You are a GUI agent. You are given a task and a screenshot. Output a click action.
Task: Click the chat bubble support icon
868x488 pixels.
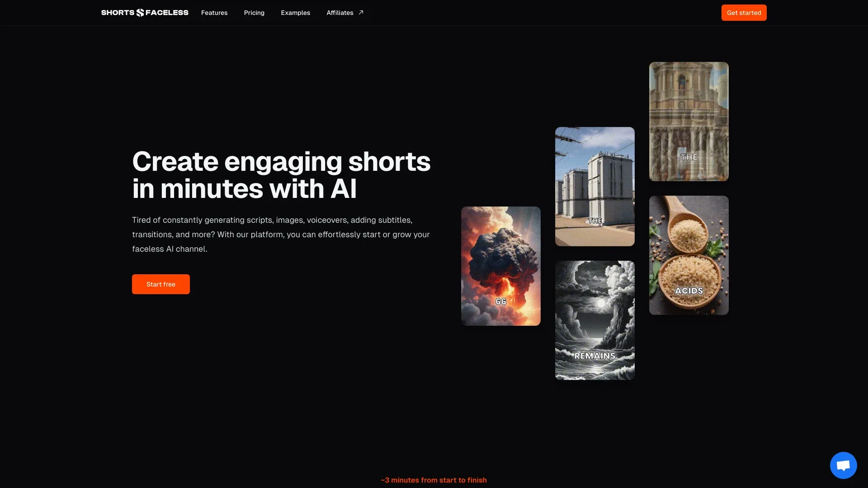pos(843,465)
